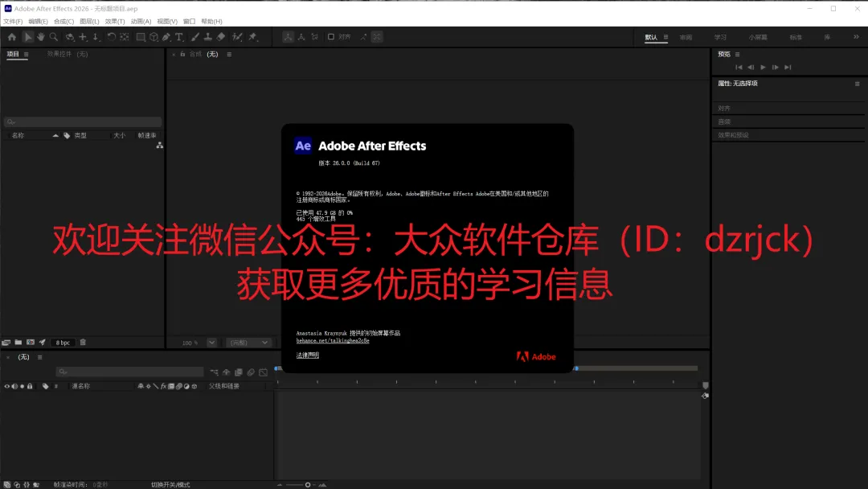Click the project flowchart icon near column headers
The width and height of the screenshot is (868, 489).
pyautogui.click(x=159, y=145)
